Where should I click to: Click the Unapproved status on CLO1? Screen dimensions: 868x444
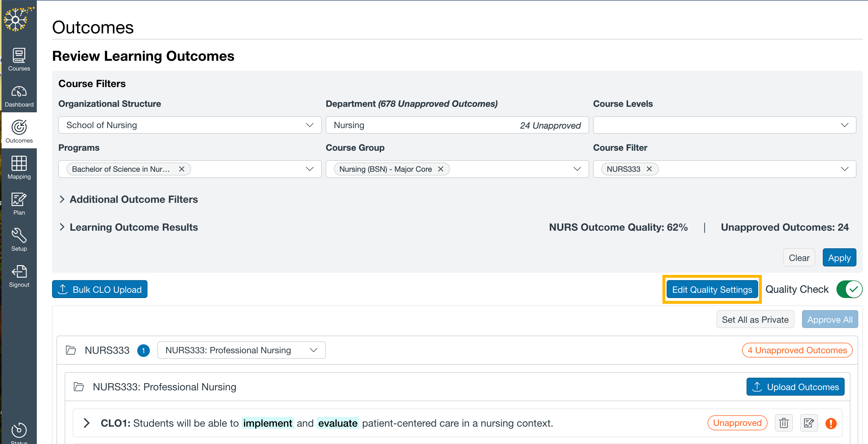[x=737, y=423]
